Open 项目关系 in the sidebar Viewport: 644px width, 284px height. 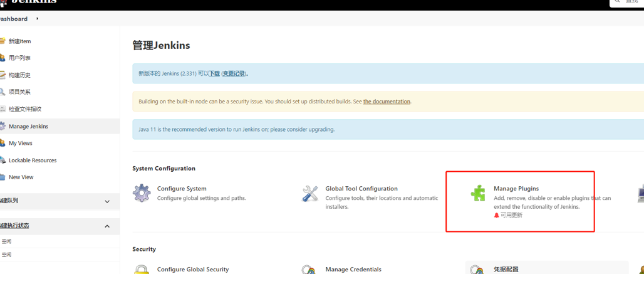point(19,92)
